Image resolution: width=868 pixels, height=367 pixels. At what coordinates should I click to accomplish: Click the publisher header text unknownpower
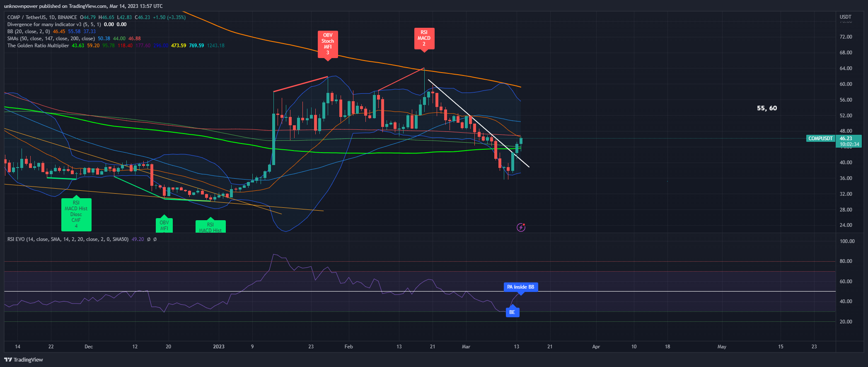[21, 6]
